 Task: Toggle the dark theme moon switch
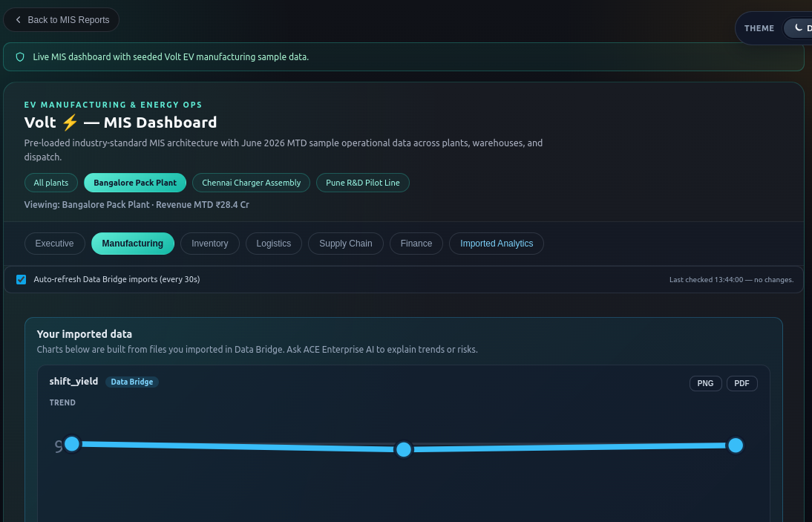click(798, 28)
